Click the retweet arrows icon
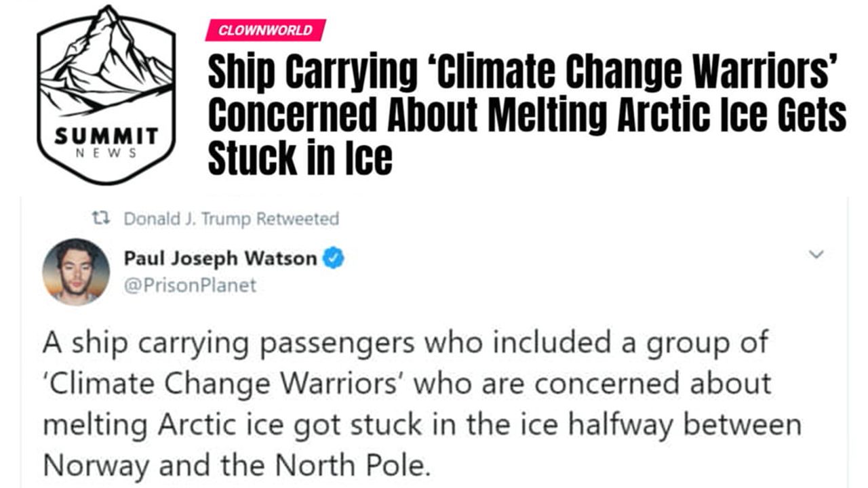The width and height of the screenshot is (868, 488). tap(100, 219)
